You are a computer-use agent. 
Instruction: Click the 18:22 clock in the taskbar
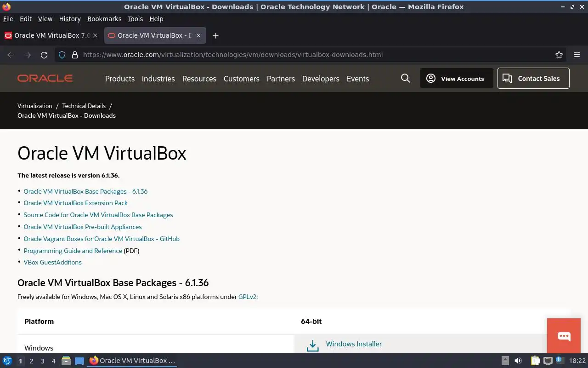pyautogui.click(x=577, y=361)
